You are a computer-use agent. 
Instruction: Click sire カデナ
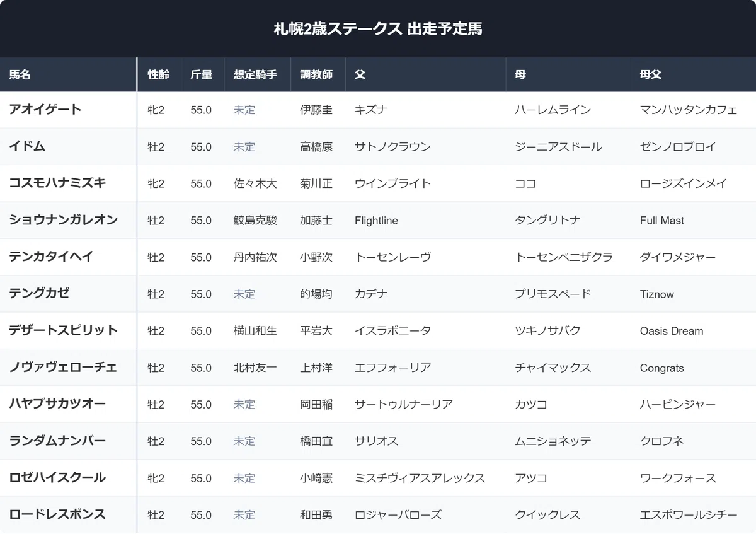pyautogui.click(x=371, y=294)
